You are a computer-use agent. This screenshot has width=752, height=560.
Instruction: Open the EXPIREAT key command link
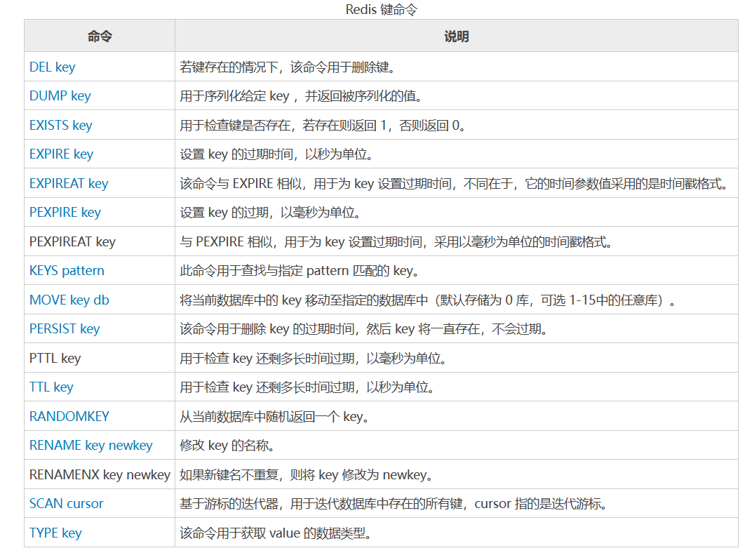click(x=68, y=183)
